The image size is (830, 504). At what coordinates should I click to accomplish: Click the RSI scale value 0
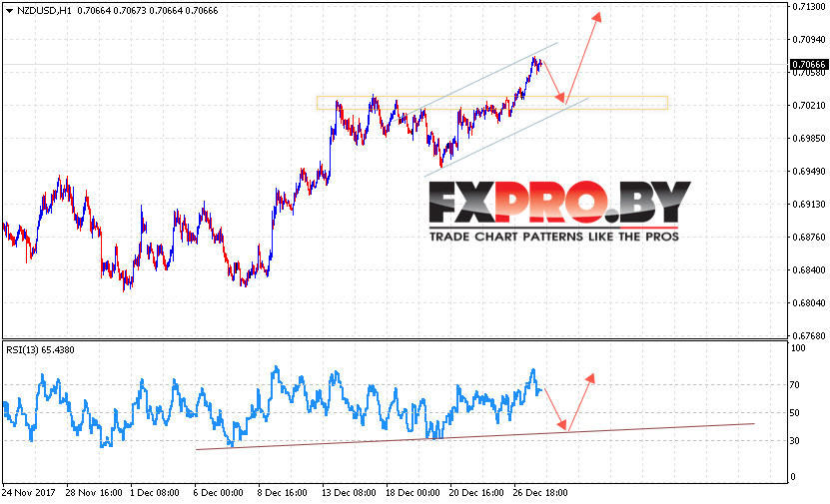point(793,476)
